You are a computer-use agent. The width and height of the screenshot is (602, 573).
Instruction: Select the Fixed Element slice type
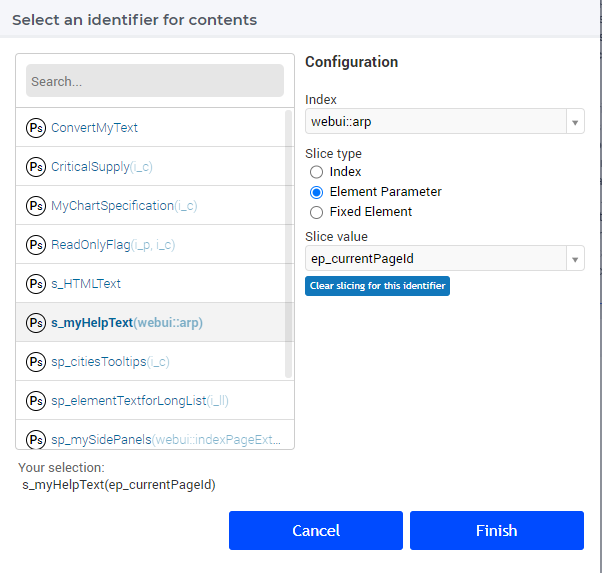click(316, 212)
